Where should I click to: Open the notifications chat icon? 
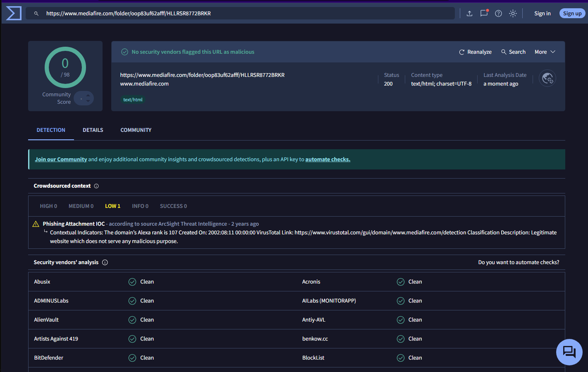[x=484, y=14]
